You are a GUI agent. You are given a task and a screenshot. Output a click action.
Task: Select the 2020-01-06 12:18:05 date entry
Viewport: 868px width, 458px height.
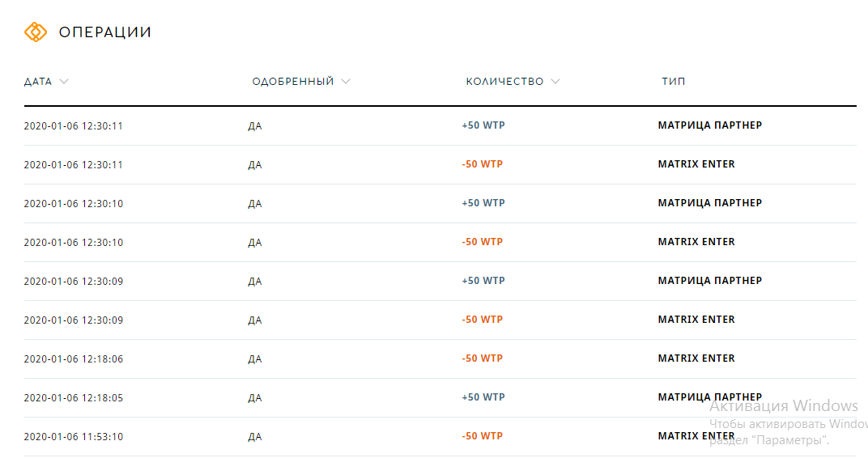click(x=73, y=397)
